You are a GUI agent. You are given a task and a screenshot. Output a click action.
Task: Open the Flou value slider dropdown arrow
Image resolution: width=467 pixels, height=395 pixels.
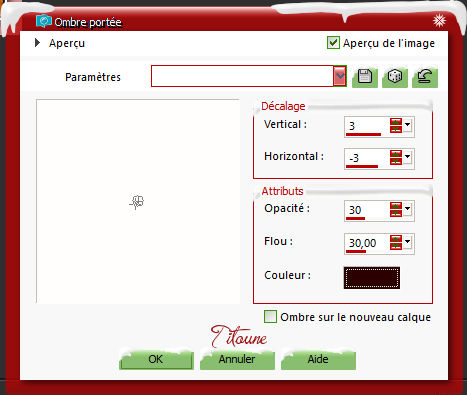click(x=407, y=242)
